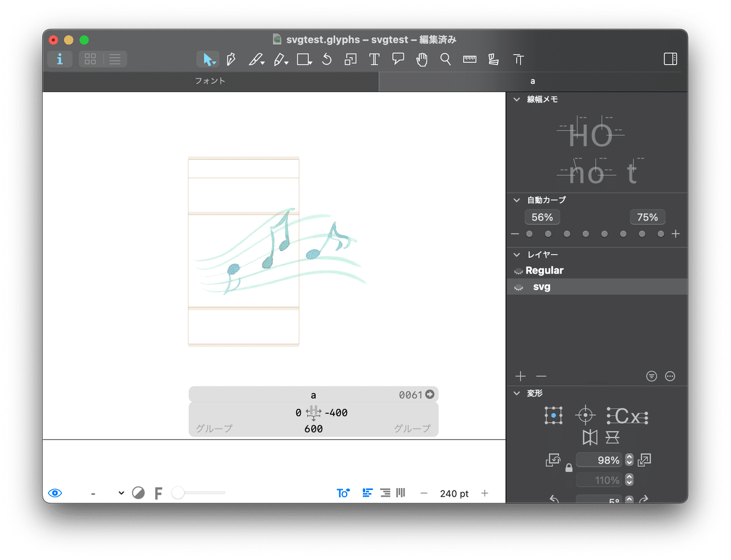This screenshot has height=560, width=731.
Task: Select the Rotate tool
Action: [x=327, y=59]
